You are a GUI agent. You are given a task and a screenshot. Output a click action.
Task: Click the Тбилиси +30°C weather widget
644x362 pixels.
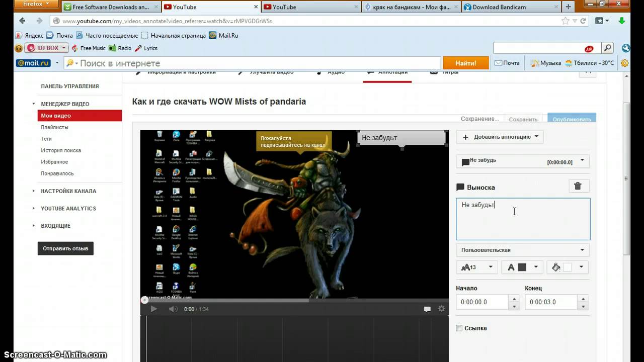point(590,63)
